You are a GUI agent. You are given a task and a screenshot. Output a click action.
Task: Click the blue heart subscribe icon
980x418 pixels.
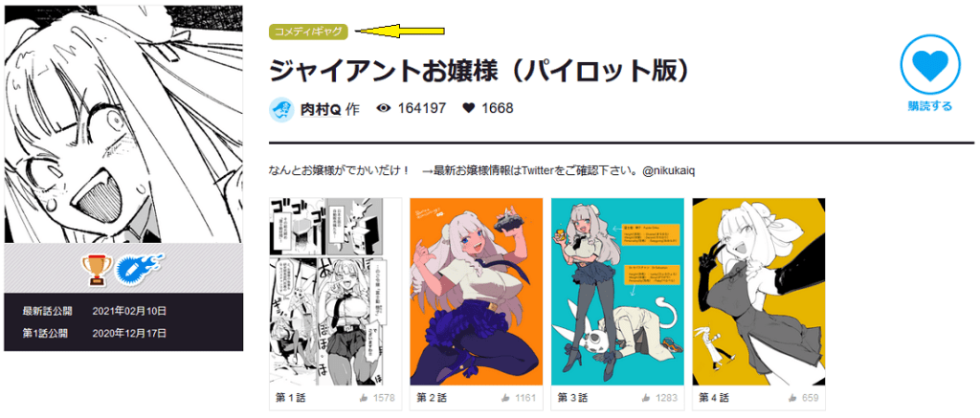coord(930,64)
